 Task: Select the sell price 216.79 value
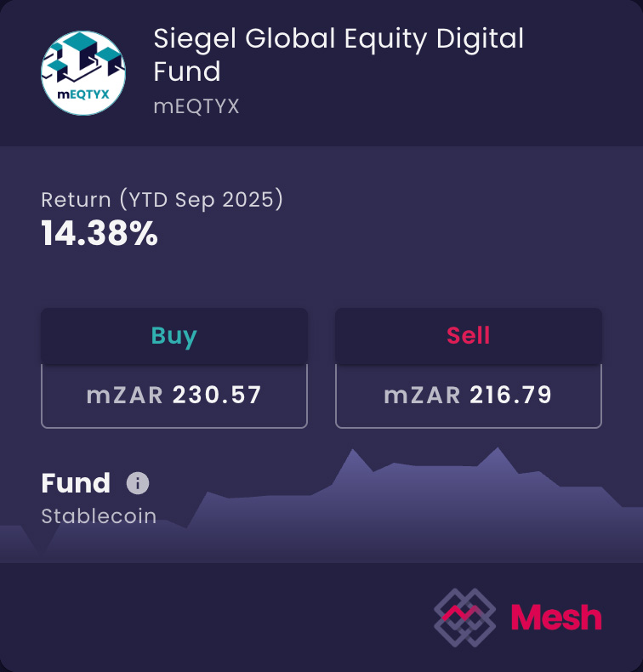(x=509, y=395)
